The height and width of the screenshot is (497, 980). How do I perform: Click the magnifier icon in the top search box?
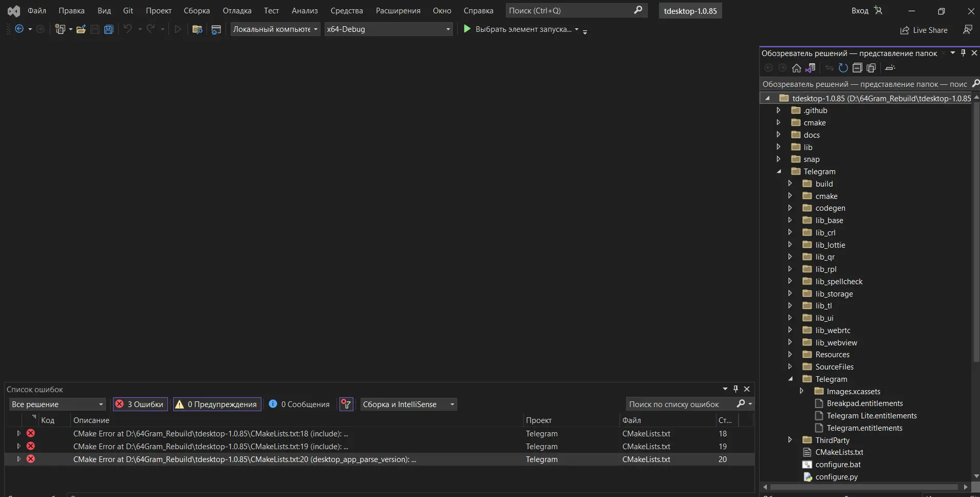(x=638, y=10)
